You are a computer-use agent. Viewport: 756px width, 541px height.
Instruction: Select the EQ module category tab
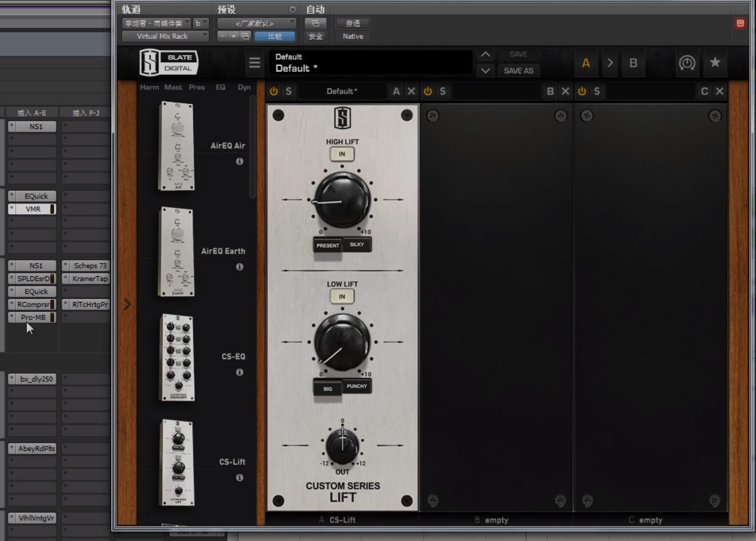(220, 87)
